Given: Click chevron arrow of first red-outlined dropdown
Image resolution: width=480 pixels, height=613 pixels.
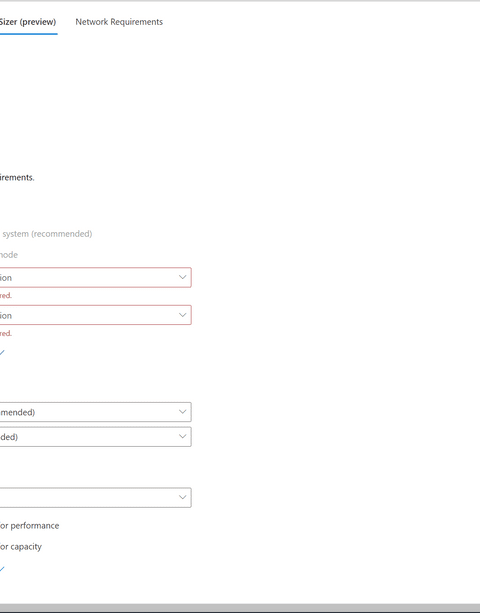Looking at the screenshot, I should point(183,277).
